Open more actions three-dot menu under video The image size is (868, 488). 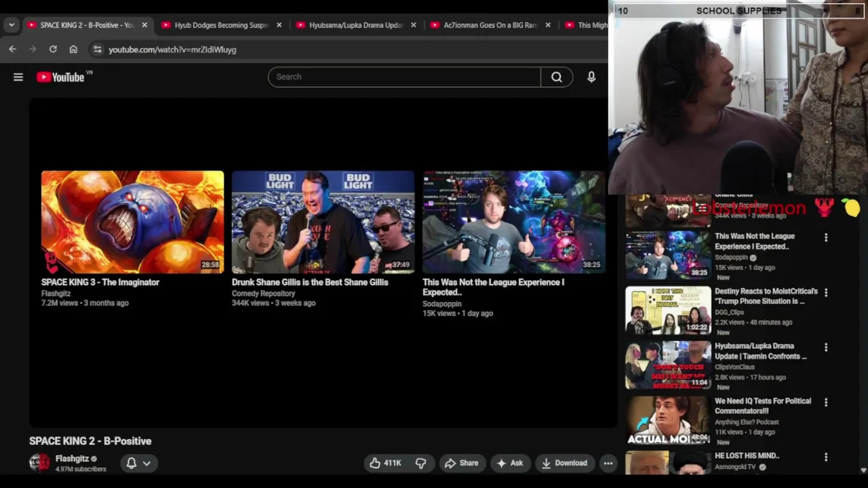tap(608, 463)
